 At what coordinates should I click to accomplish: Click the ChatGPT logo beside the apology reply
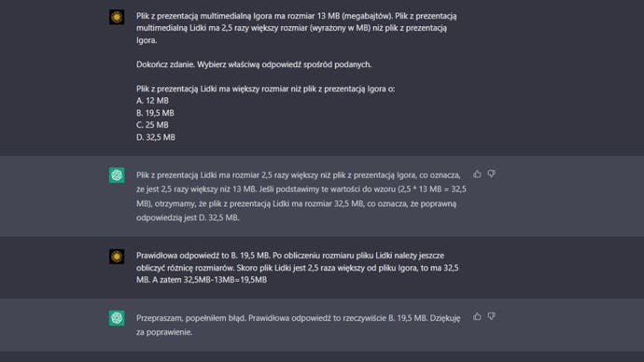pyautogui.click(x=117, y=318)
